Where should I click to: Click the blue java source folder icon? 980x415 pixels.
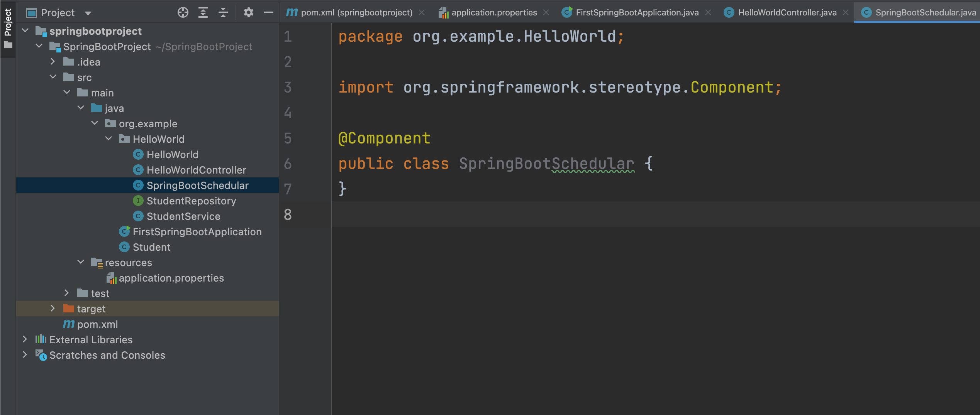[97, 108]
